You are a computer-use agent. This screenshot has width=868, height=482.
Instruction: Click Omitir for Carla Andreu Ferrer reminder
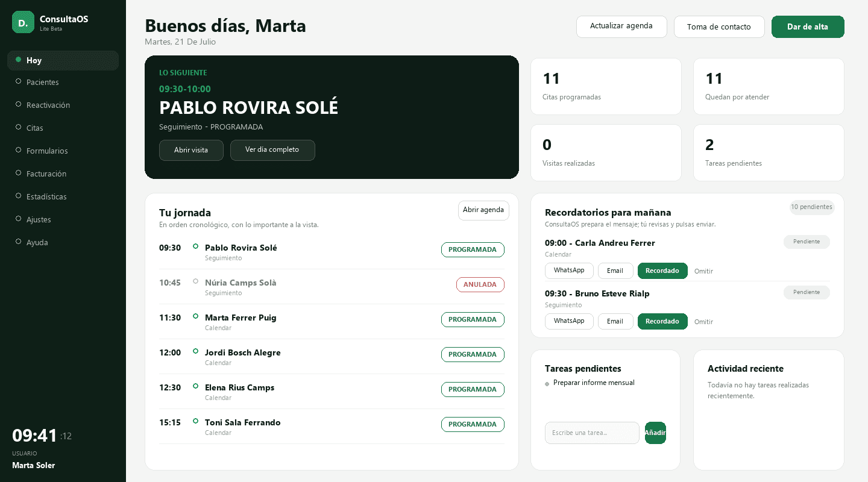coord(703,271)
